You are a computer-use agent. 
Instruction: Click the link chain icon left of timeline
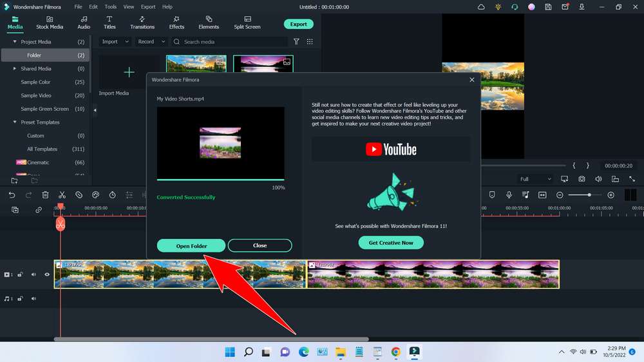38,210
